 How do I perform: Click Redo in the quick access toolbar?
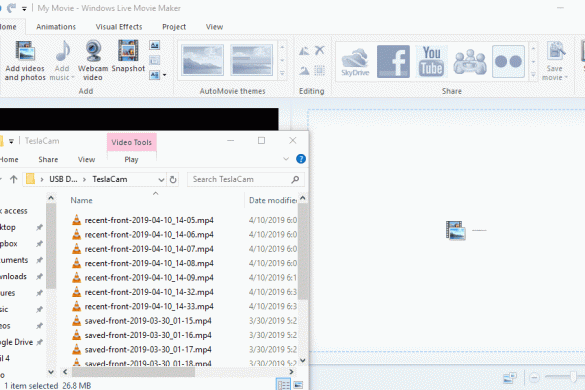(12, 7)
